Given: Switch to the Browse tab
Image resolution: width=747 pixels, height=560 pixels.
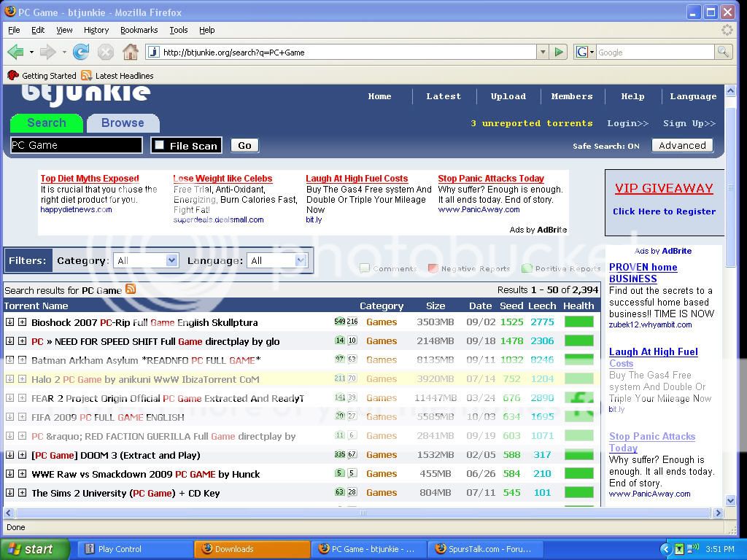Looking at the screenshot, I should point(123,123).
